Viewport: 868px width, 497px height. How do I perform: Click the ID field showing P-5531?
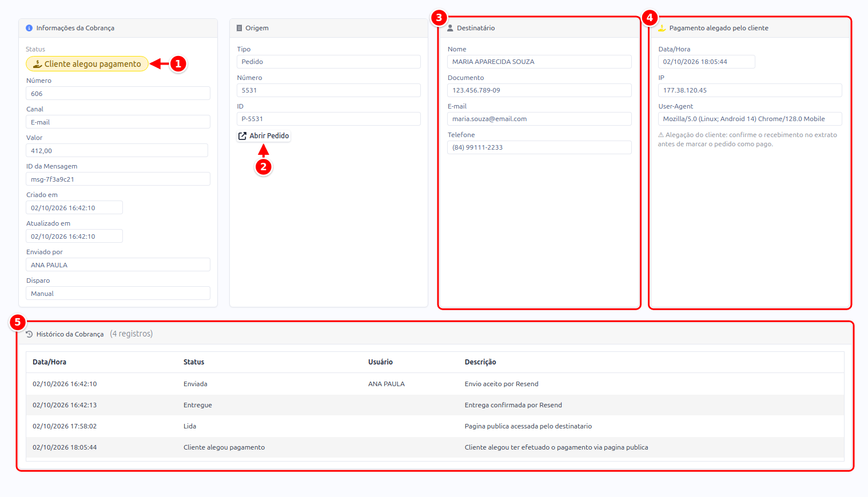click(x=329, y=119)
